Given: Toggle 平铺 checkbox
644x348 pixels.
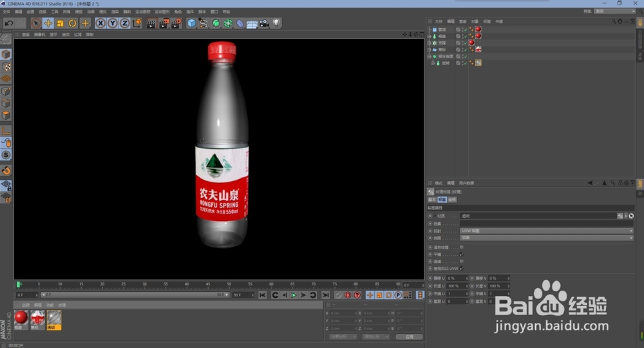Looking at the screenshot, I should pyautogui.click(x=462, y=255).
